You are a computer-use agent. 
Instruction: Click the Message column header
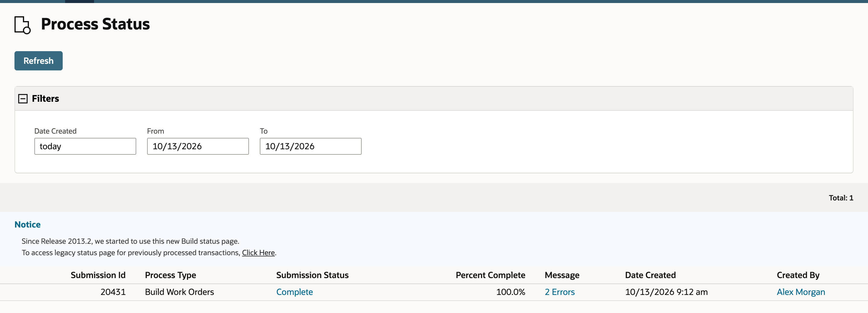(x=562, y=275)
